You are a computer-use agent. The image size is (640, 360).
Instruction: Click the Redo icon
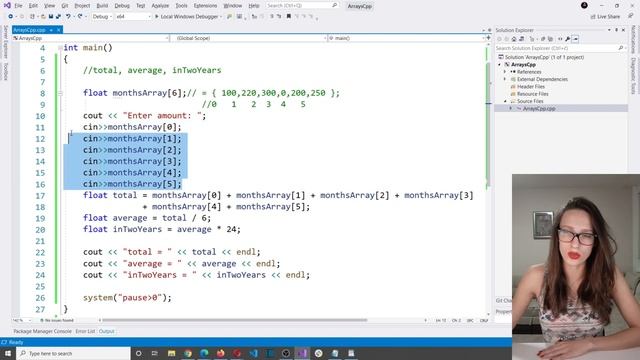coord(80,17)
